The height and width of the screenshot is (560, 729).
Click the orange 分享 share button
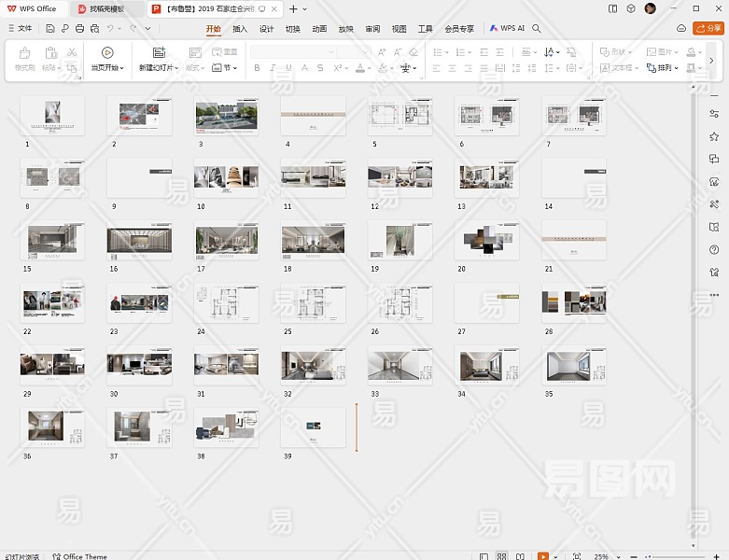[708, 29]
